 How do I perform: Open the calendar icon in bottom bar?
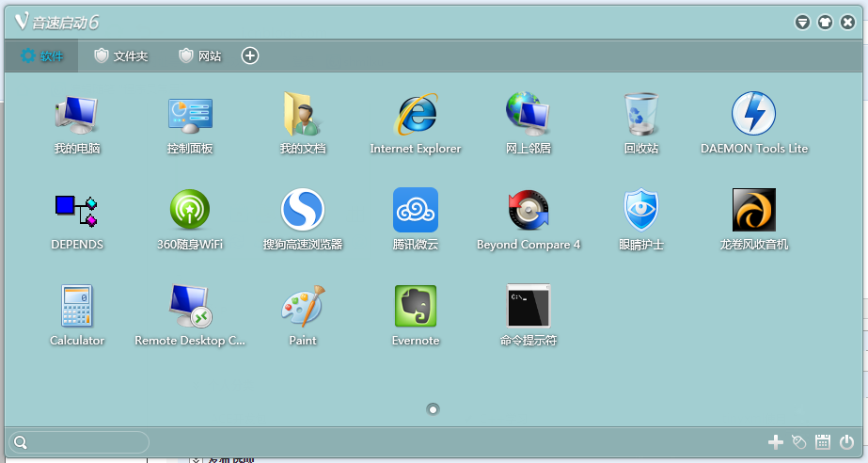823,442
